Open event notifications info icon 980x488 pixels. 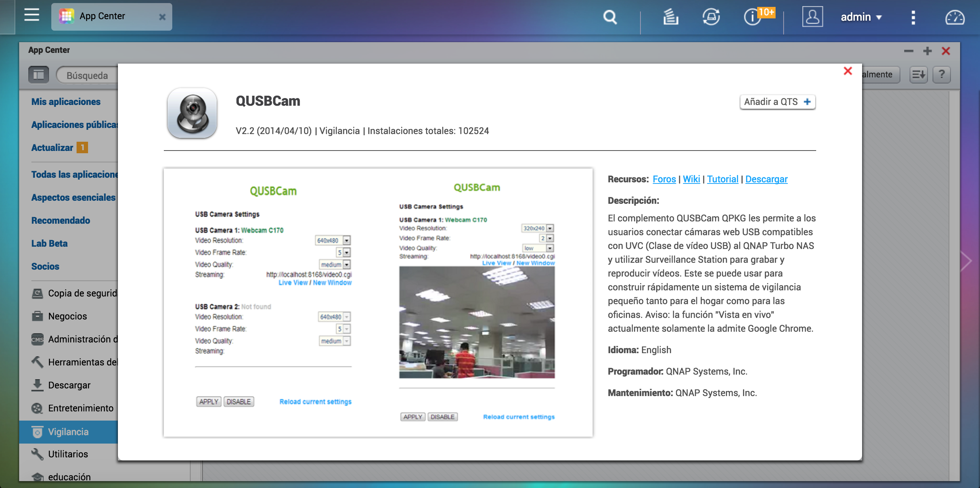[752, 18]
